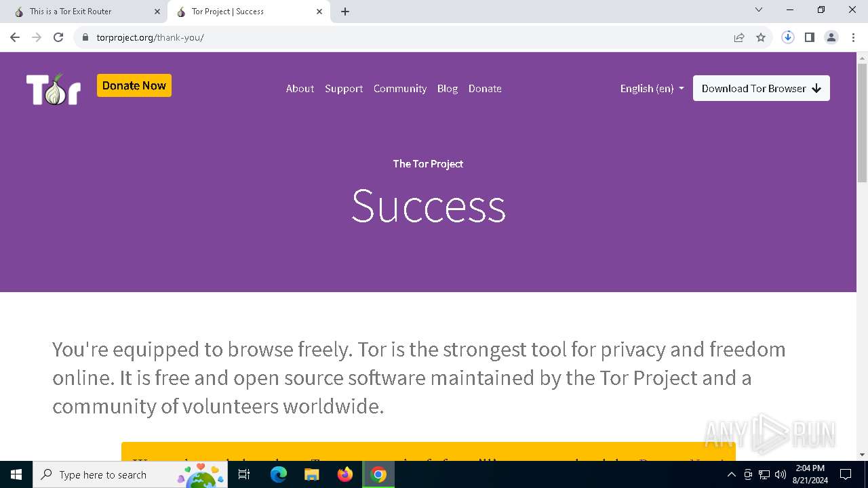
Task: Click the meet-now tray icon
Action: [x=748, y=474]
